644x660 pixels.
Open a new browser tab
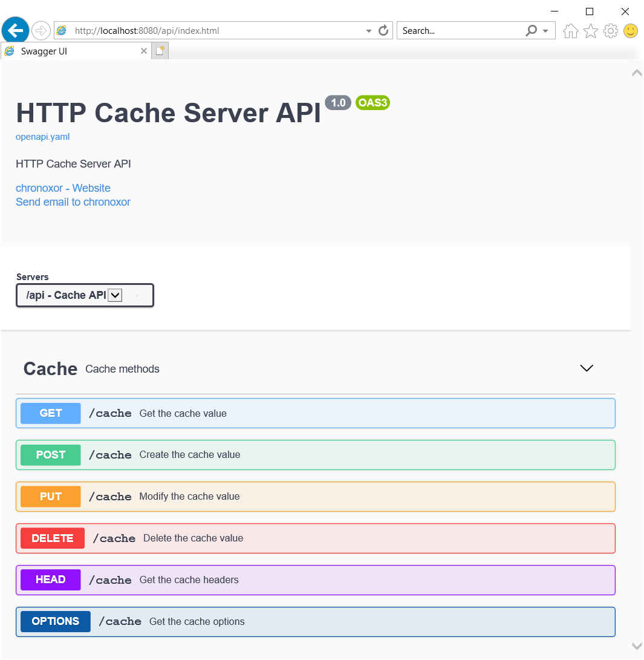pos(160,51)
